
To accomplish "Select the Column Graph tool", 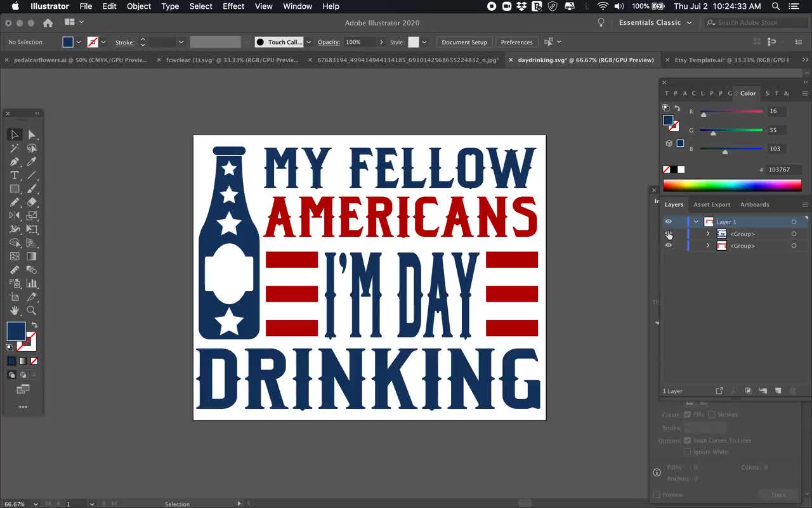I will click(32, 283).
